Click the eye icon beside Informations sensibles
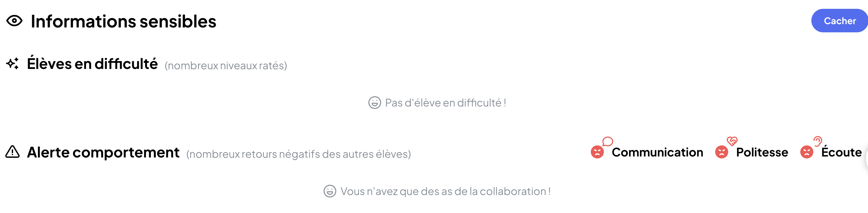 pyautogui.click(x=14, y=21)
